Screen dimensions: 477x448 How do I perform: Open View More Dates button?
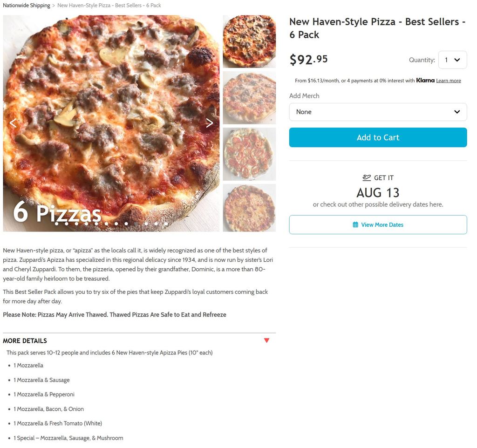(x=378, y=225)
